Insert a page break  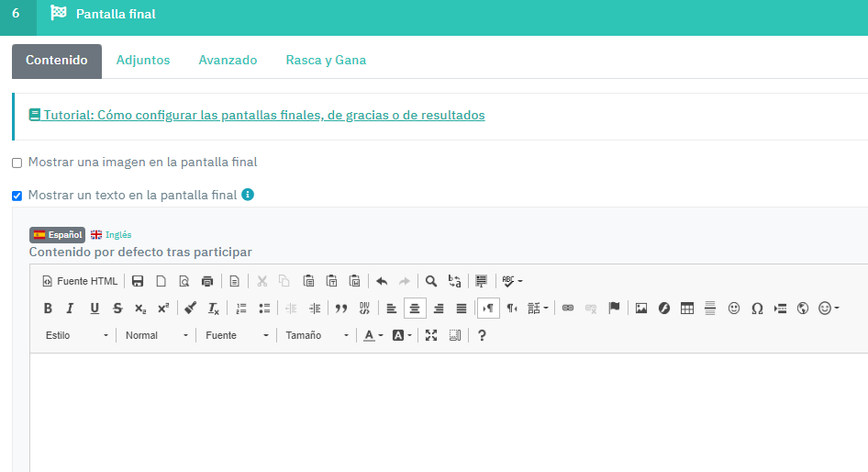pyautogui.click(x=780, y=308)
